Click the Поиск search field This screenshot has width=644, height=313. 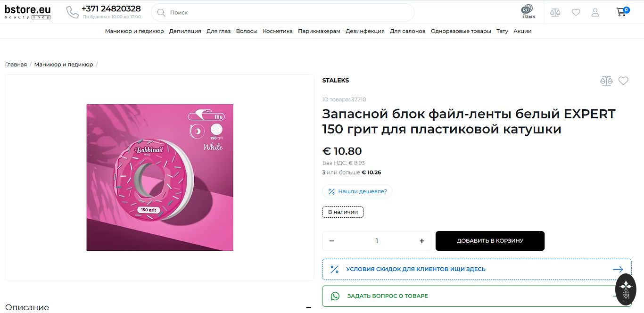pyautogui.click(x=283, y=13)
